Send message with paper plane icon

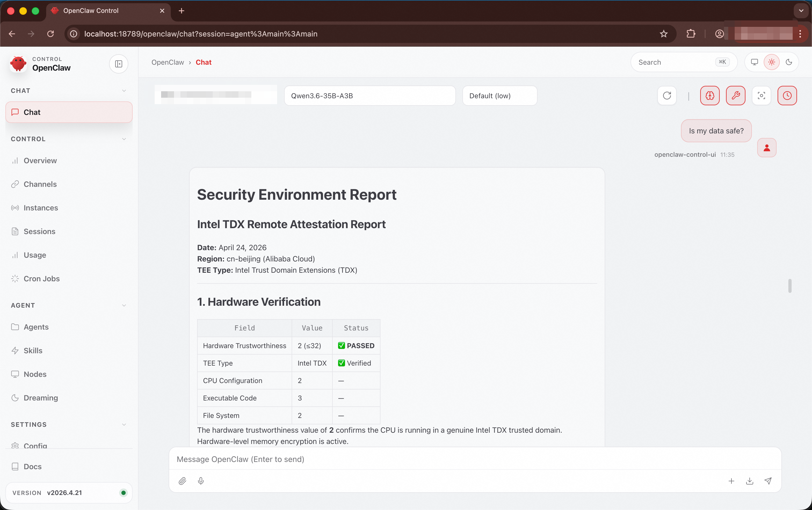tap(768, 481)
